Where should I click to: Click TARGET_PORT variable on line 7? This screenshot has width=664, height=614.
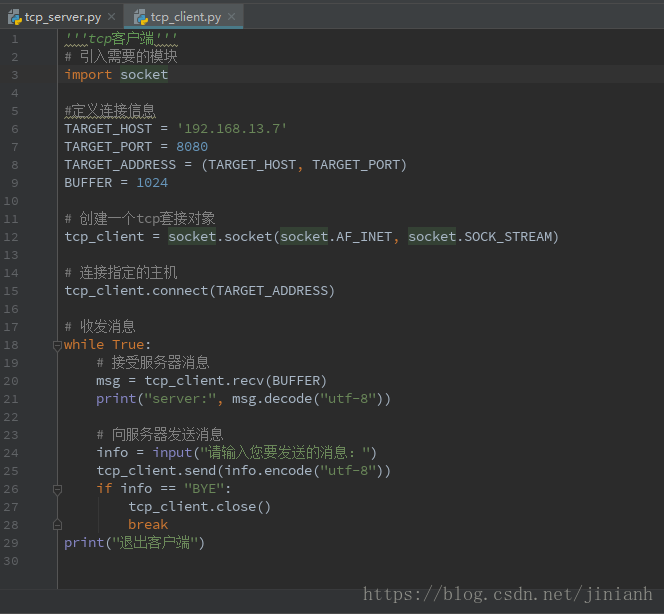[108, 147]
